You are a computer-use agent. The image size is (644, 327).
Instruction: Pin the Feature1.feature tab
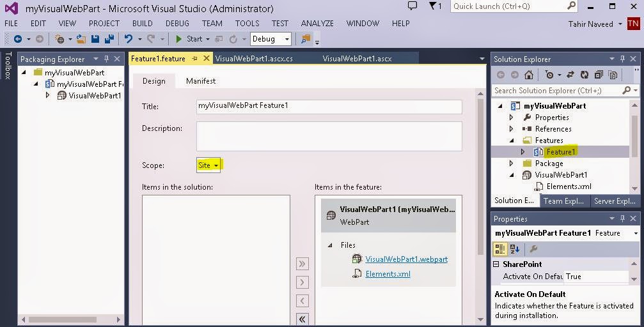(x=194, y=59)
